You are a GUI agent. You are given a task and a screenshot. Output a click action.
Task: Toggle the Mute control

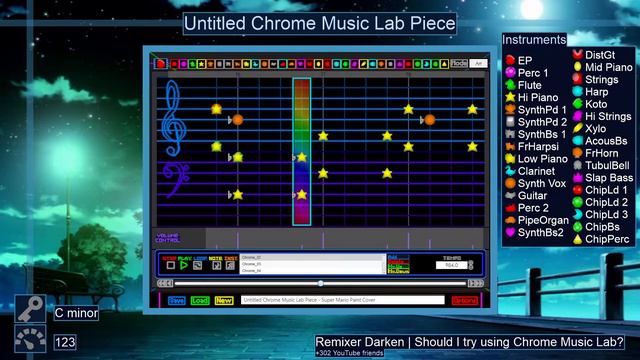coord(216,265)
